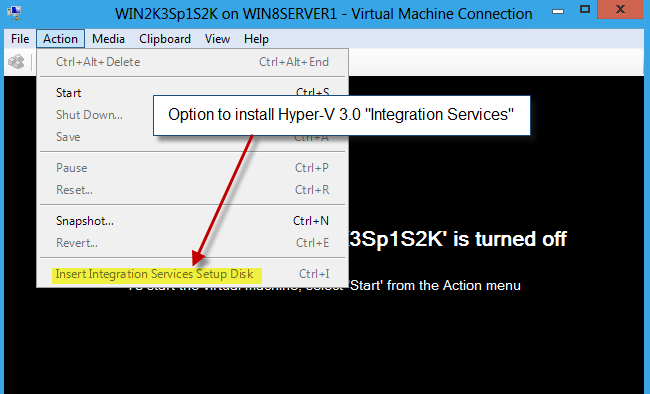Close the open Action menu

click(61, 39)
